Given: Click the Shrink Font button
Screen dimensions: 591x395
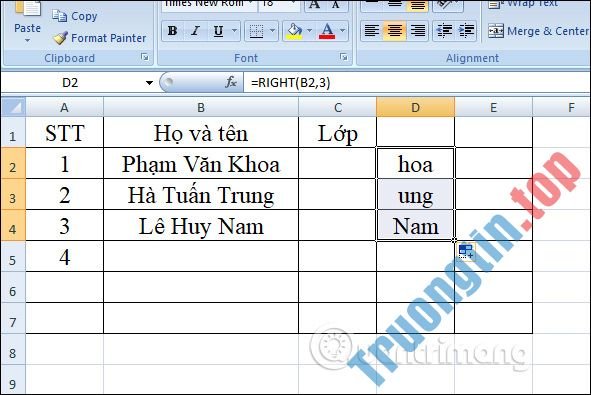Looking at the screenshot, I should click(x=336, y=5).
